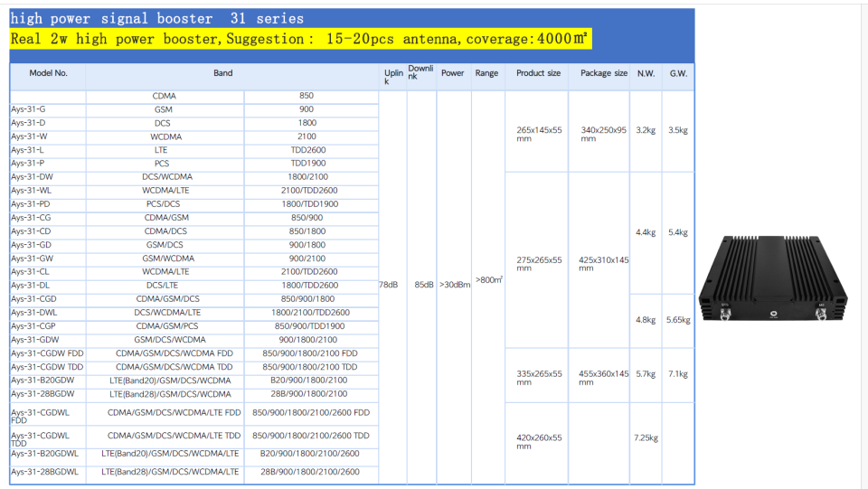Click the 78dB uplink value cell
The width and height of the screenshot is (868, 489).
(387, 285)
